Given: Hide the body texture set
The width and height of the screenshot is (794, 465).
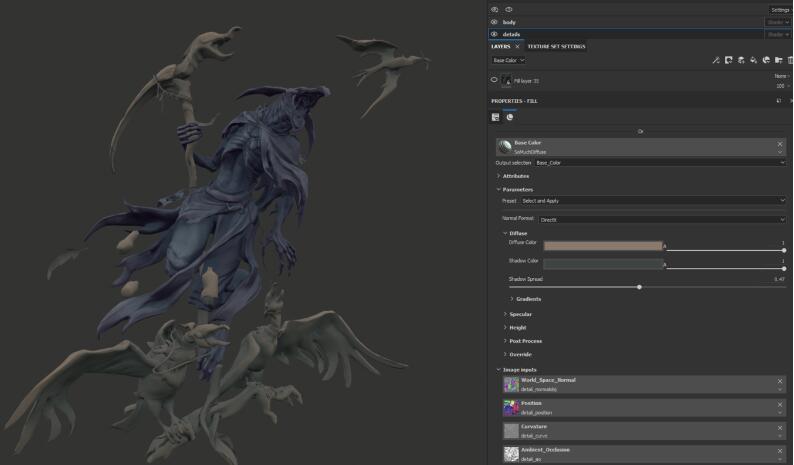Looking at the screenshot, I should point(494,21).
